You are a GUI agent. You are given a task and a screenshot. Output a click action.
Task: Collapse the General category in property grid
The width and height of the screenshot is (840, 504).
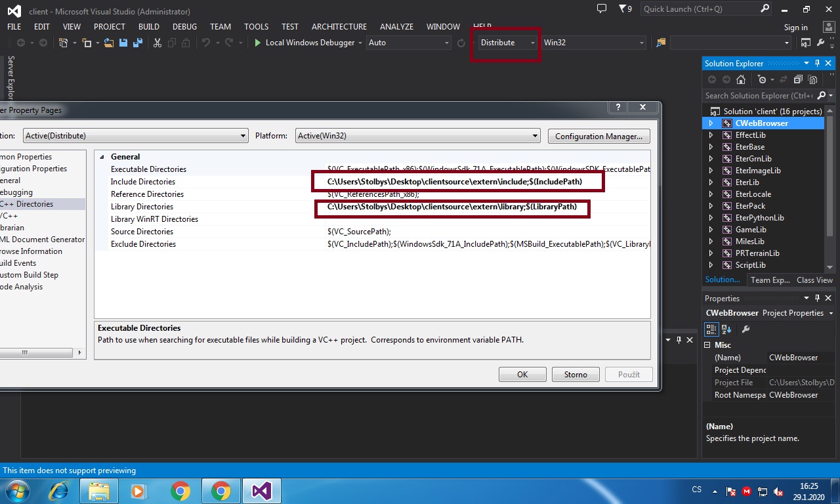[x=102, y=157]
